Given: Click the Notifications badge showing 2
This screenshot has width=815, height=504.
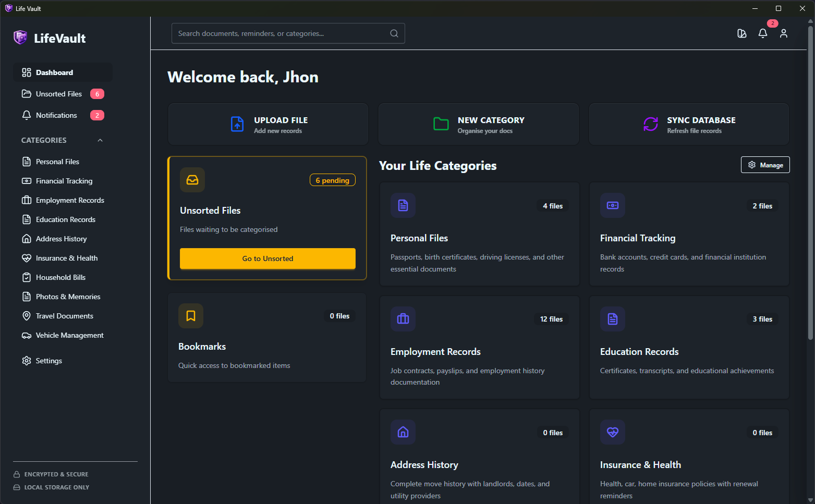Looking at the screenshot, I should 97,115.
